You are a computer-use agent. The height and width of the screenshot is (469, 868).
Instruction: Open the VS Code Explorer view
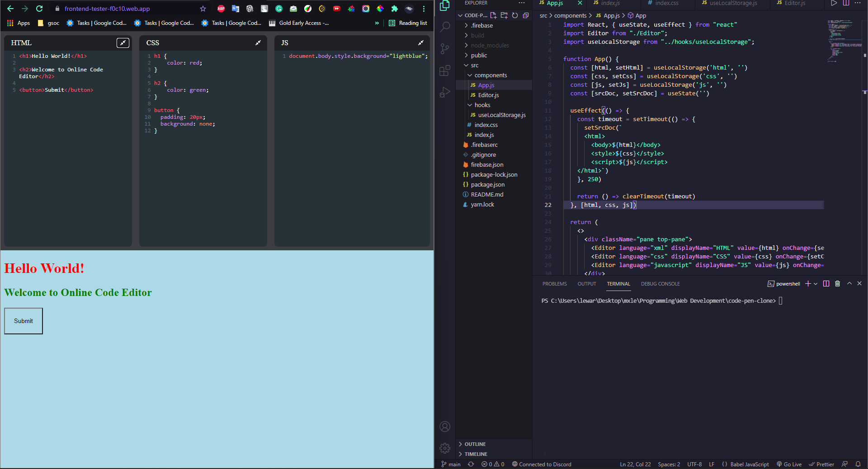tap(445, 5)
